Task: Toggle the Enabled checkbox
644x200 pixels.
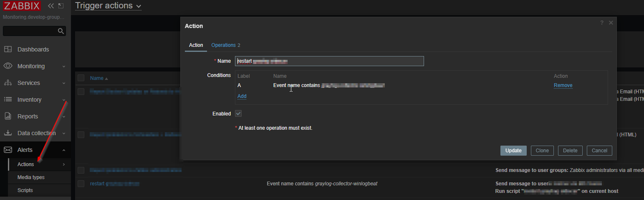Action: pos(238,113)
